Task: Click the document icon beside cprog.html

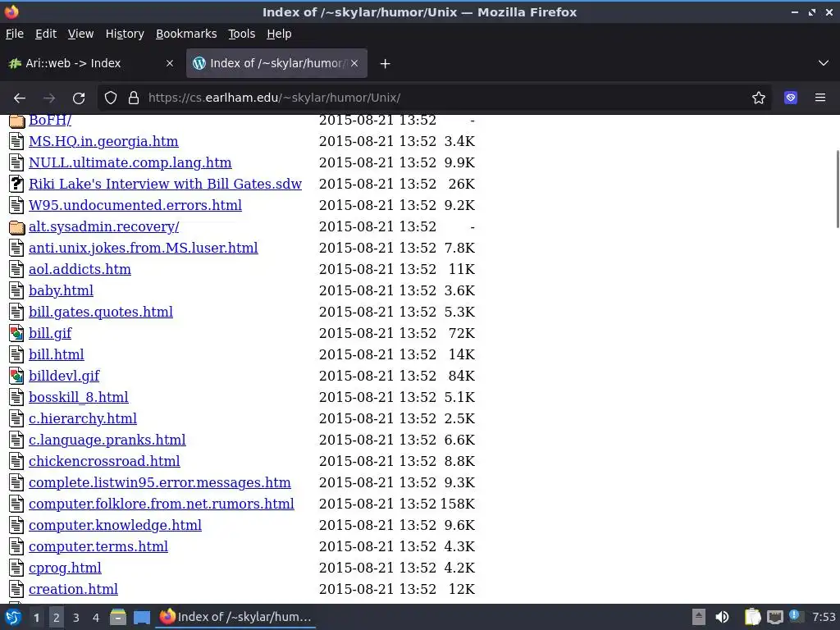Action: (x=16, y=568)
